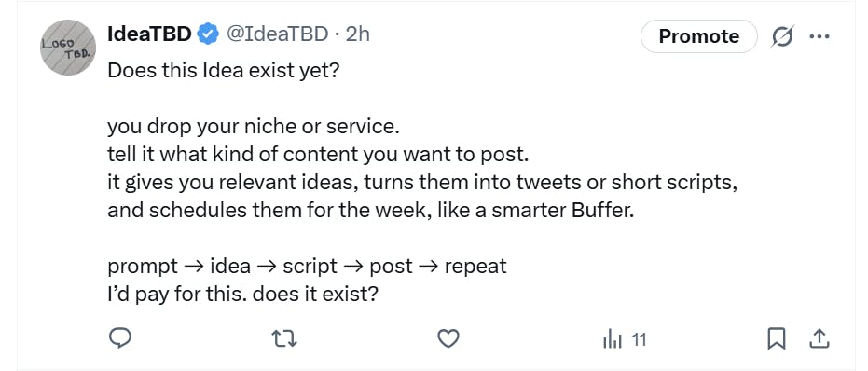This screenshot has width=868, height=371.
Task: Click the Grok explain-post icon
Action: [x=782, y=36]
